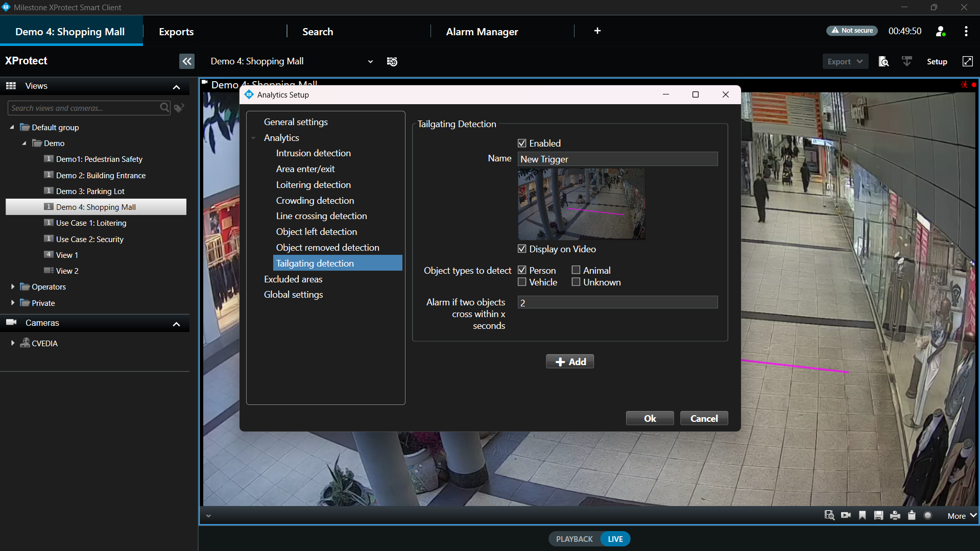
Task: Open Excluded areas settings
Action: click(x=293, y=279)
